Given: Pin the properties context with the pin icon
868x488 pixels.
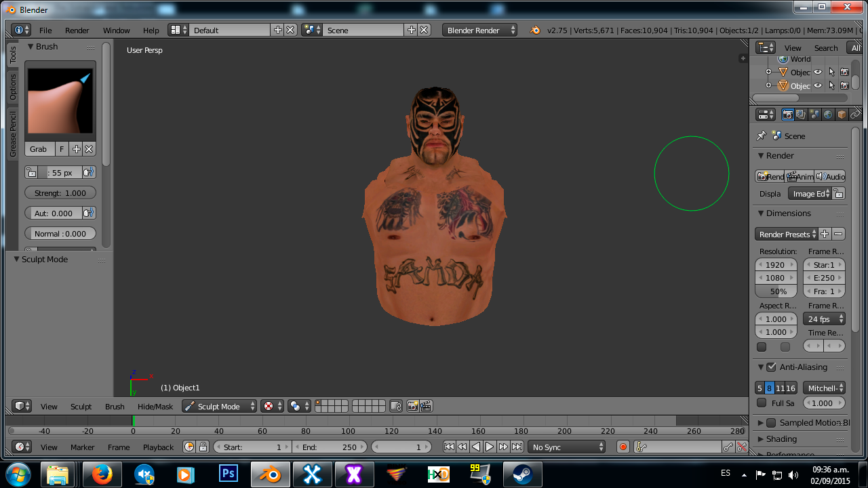Looking at the screenshot, I should [762, 136].
